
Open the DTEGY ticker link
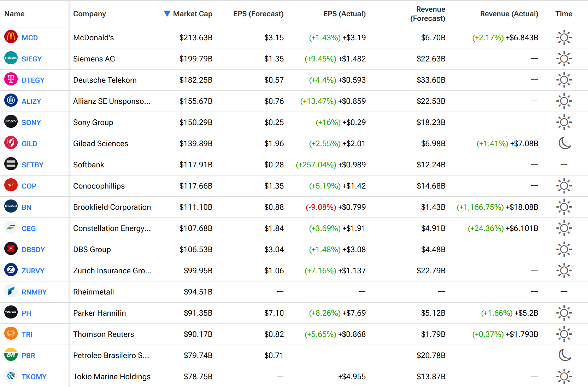pos(33,80)
